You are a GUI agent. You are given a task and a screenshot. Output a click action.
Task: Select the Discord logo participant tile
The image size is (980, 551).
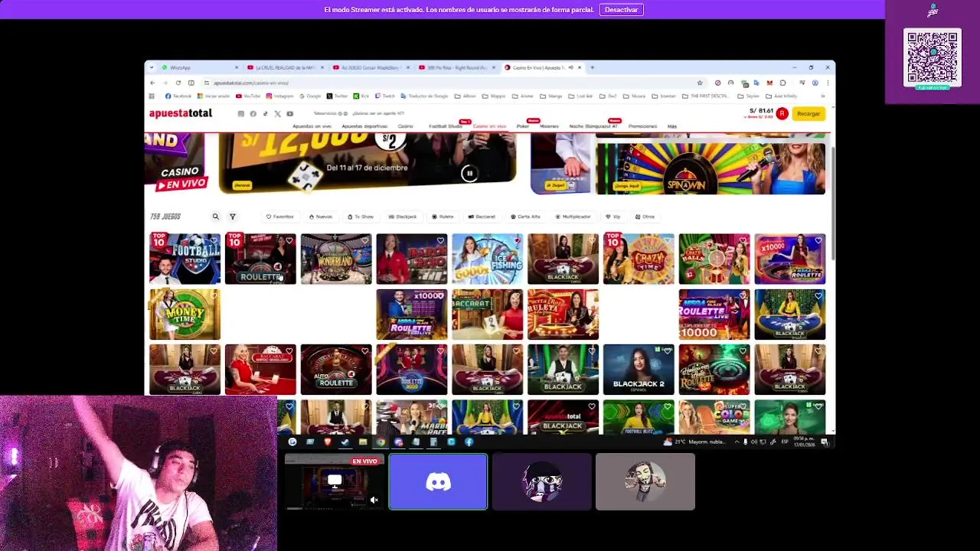tap(438, 481)
